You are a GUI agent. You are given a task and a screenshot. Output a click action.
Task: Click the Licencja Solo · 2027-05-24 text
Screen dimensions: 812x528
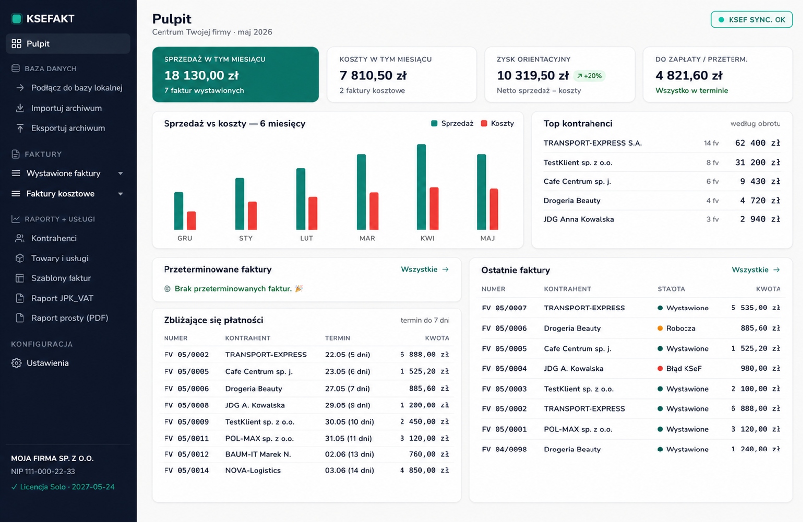tap(67, 487)
